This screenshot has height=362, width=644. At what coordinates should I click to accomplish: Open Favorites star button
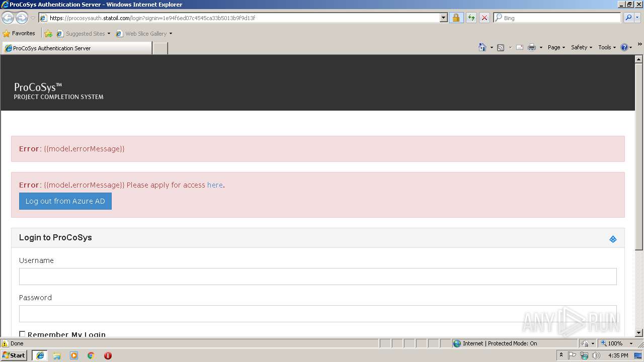19,33
